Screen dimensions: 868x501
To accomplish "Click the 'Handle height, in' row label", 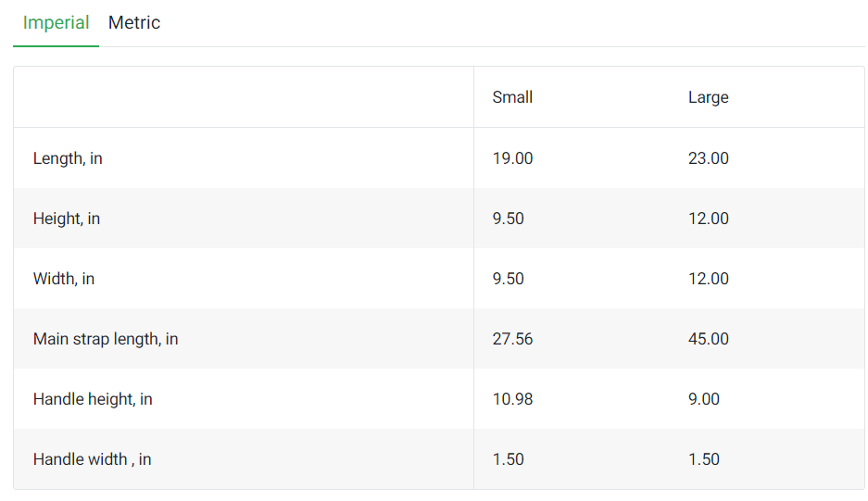I will [x=93, y=399].
